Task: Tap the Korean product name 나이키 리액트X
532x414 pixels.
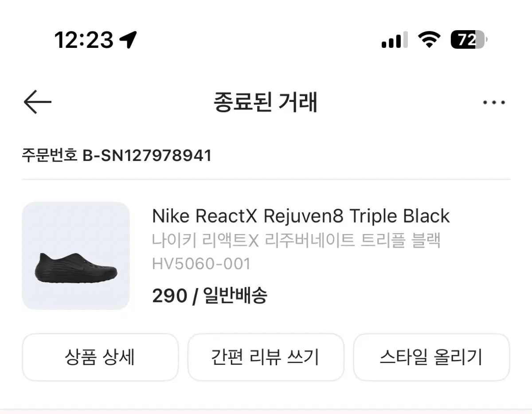Action: (x=296, y=241)
